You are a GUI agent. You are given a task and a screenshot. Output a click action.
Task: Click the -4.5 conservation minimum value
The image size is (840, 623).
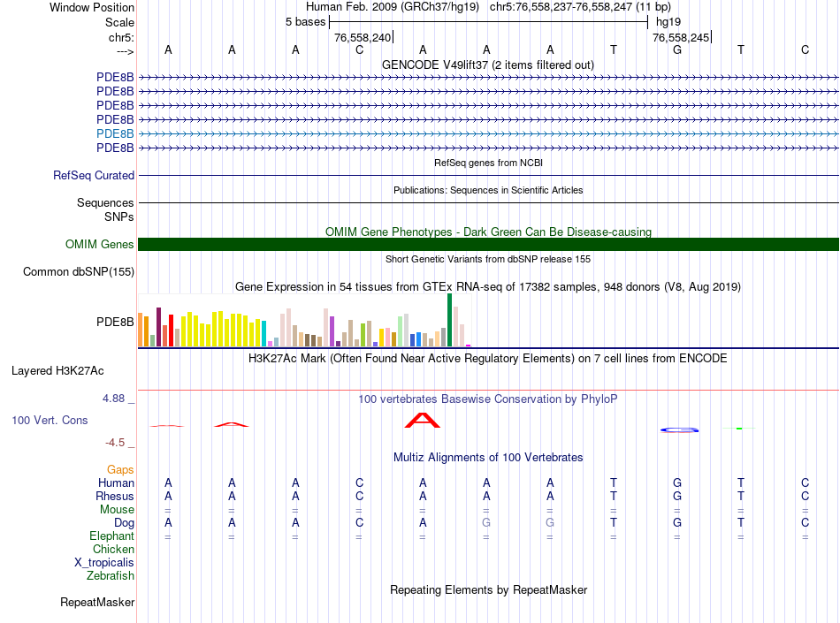pyautogui.click(x=115, y=443)
